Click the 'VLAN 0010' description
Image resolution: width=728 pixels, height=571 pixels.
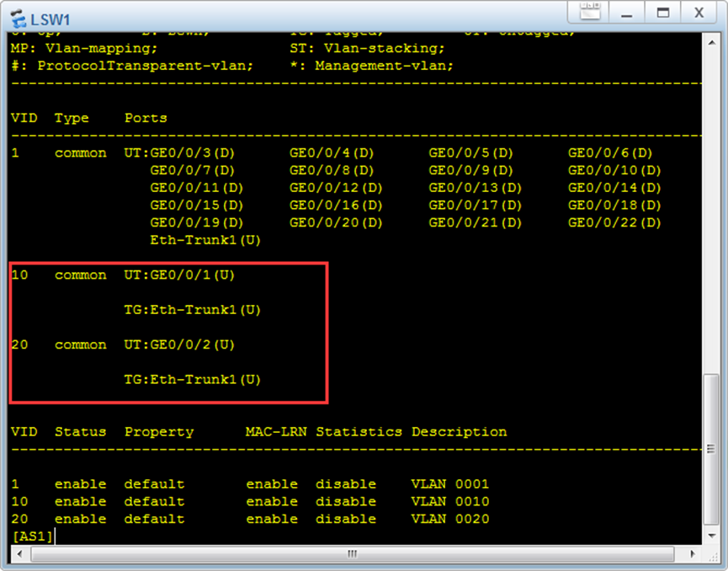(450, 501)
